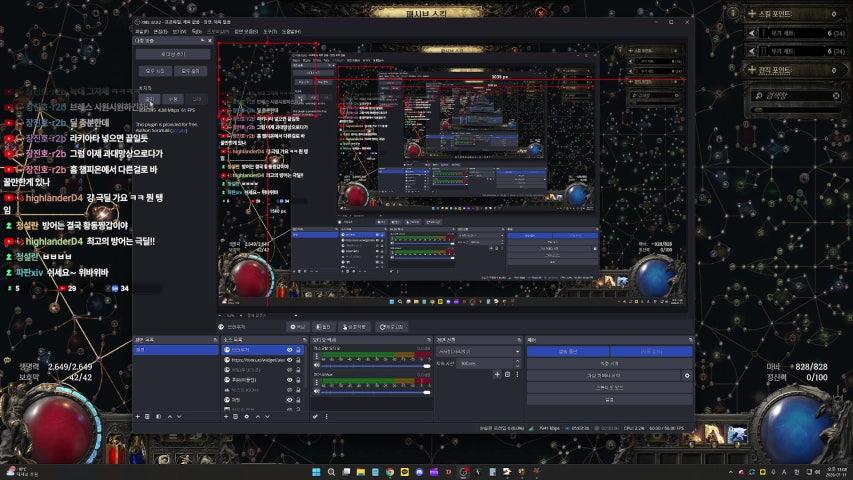Screen dimensions: 853x480
Task: Open second audio channel options menu dots
Action: pos(317,383)
